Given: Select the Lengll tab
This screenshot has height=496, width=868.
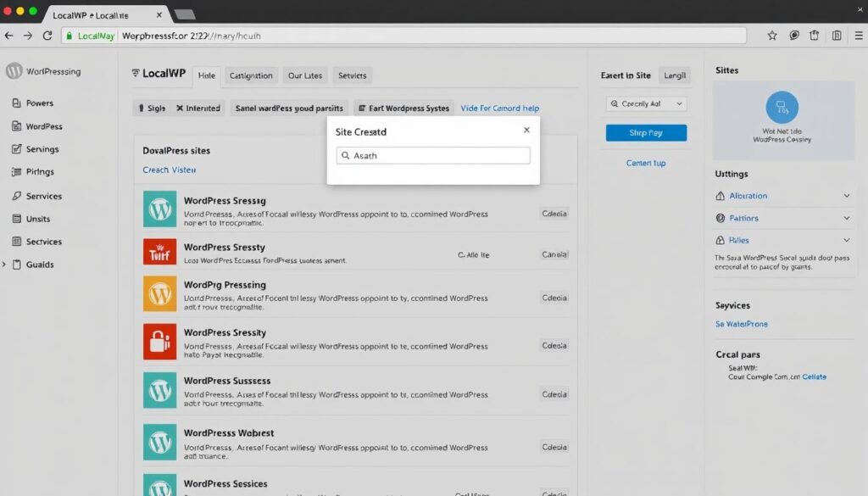Looking at the screenshot, I should 675,75.
